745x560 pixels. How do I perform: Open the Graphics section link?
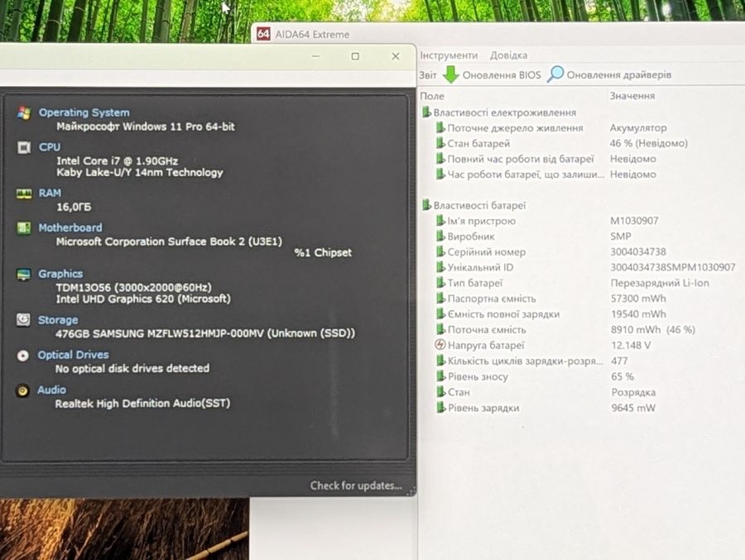60,274
